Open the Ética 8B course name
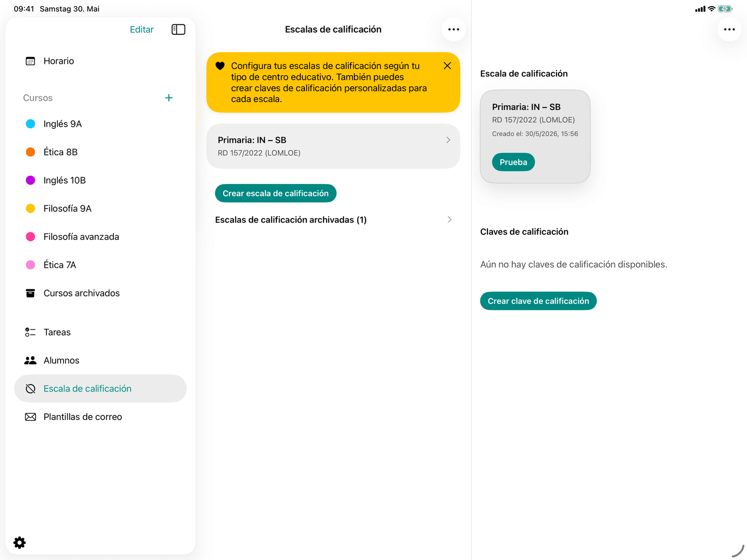The width and height of the screenshot is (747, 560). tap(61, 152)
